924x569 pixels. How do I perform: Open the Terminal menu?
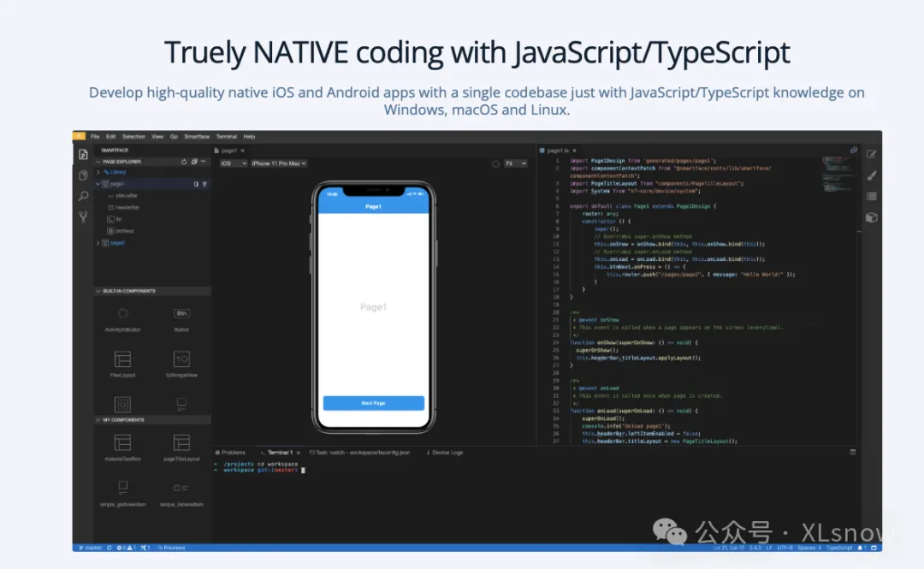(x=226, y=136)
